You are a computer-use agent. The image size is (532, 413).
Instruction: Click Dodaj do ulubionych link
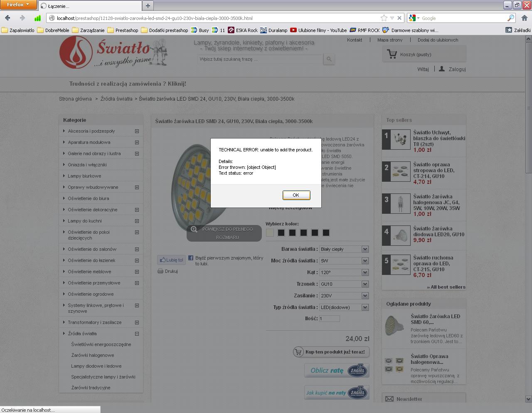[438, 40]
